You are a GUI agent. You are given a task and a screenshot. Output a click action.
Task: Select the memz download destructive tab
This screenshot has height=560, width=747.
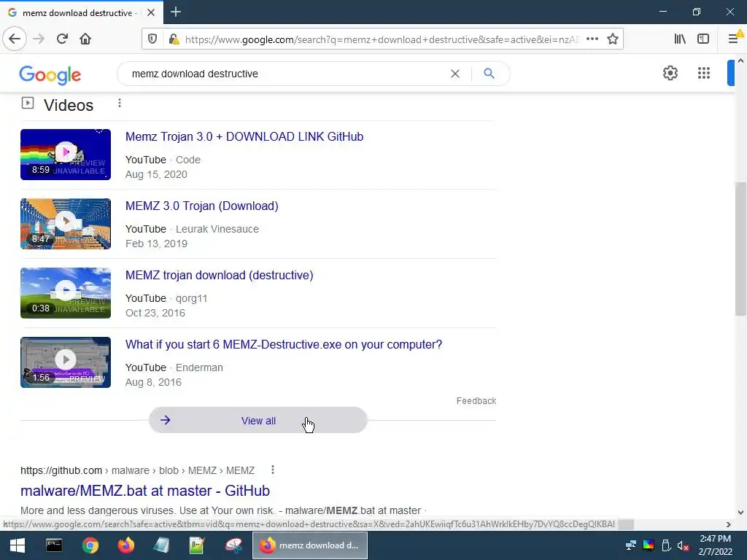point(82,12)
